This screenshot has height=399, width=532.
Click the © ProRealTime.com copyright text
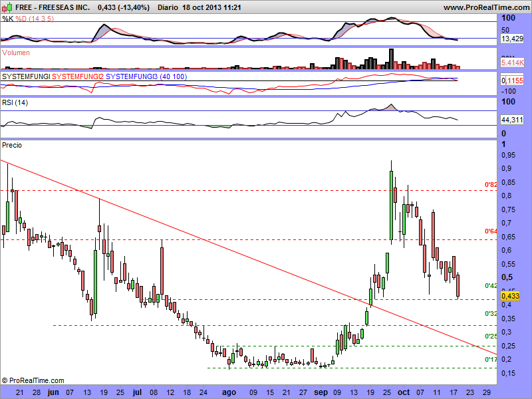[33, 380]
